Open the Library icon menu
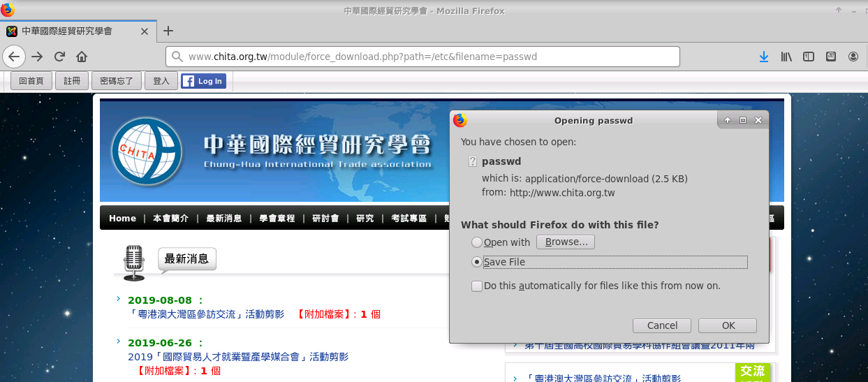Viewport: 868px width, 382px height. (786, 57)
